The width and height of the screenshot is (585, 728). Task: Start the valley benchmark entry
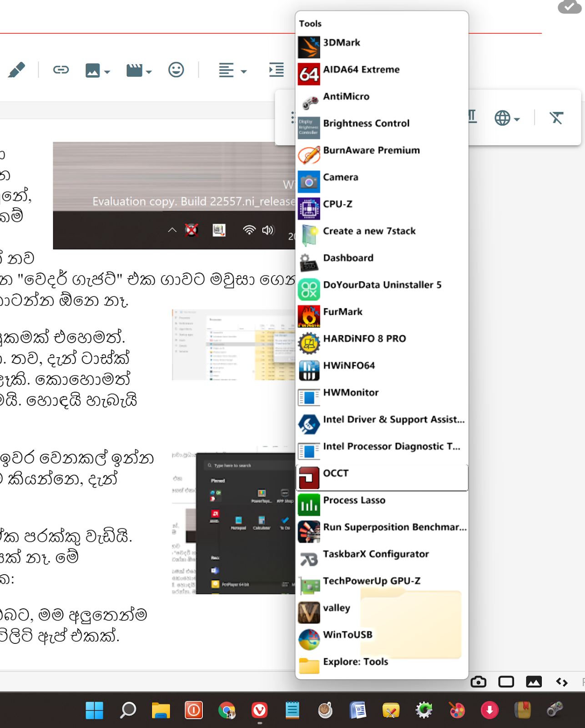(x=382, y=612)
